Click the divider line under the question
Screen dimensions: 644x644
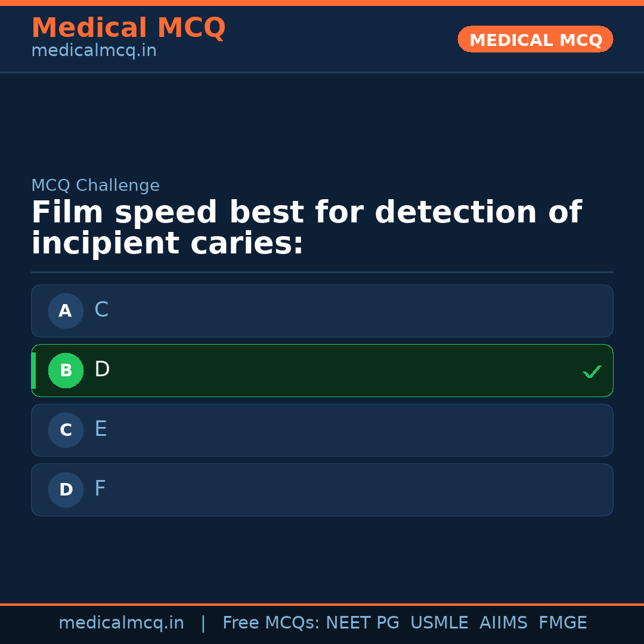tap(322, 272)
